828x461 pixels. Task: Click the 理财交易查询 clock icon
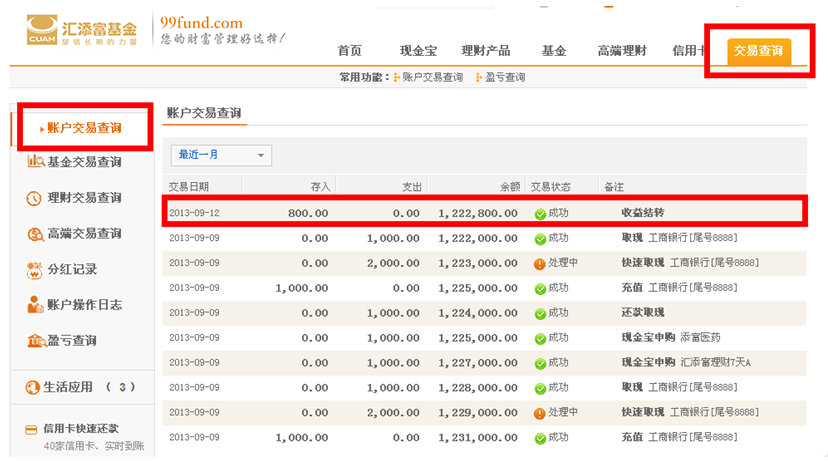pos(34,198)
